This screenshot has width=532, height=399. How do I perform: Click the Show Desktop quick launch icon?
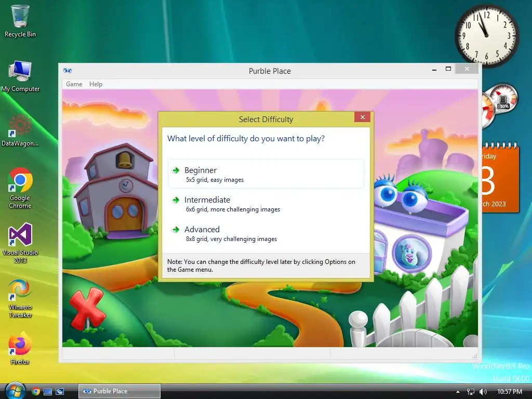tap(48, 392)
